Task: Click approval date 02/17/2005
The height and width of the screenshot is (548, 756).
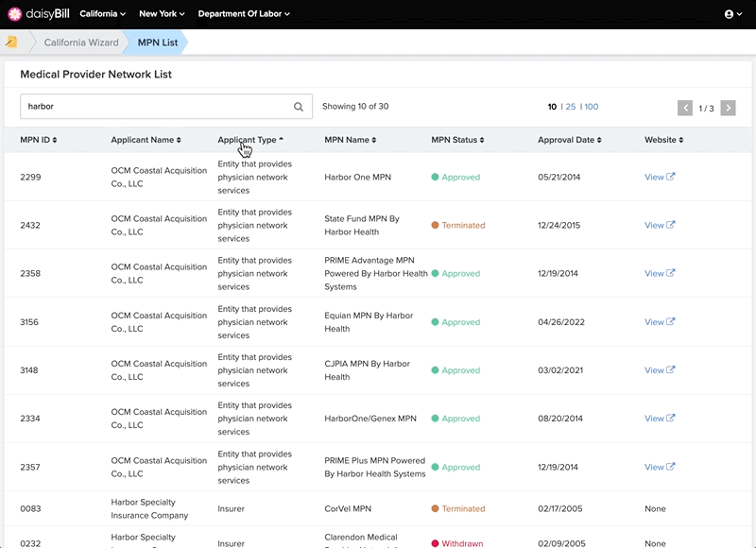Action: 560,508
